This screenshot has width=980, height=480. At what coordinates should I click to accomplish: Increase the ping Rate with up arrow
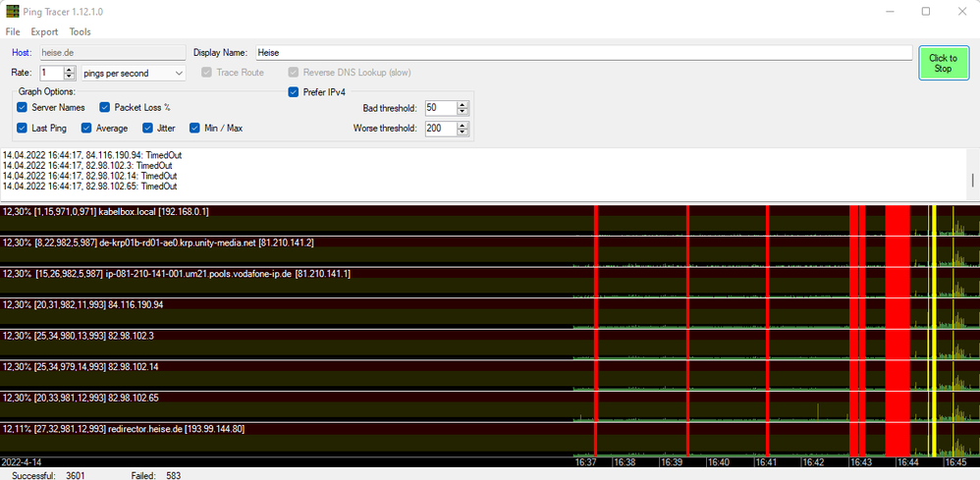(70, 70)
